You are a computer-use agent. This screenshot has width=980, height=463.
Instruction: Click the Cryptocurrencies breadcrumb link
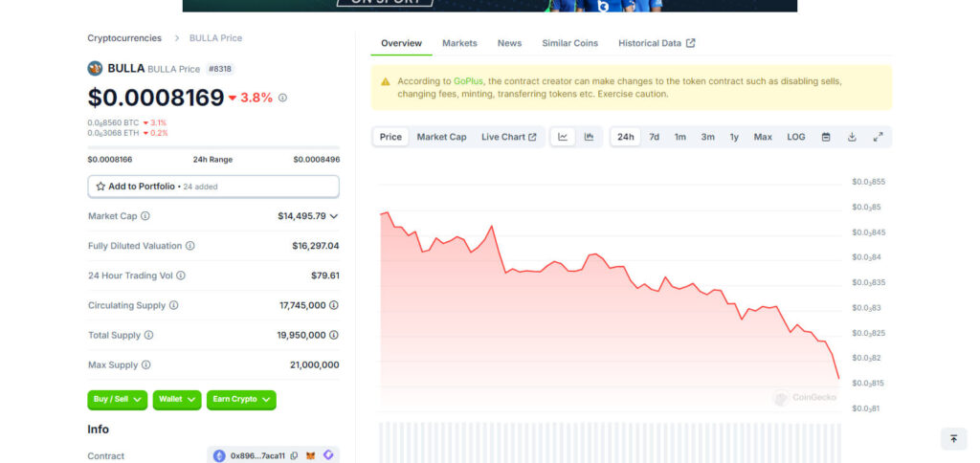(124, 38)
